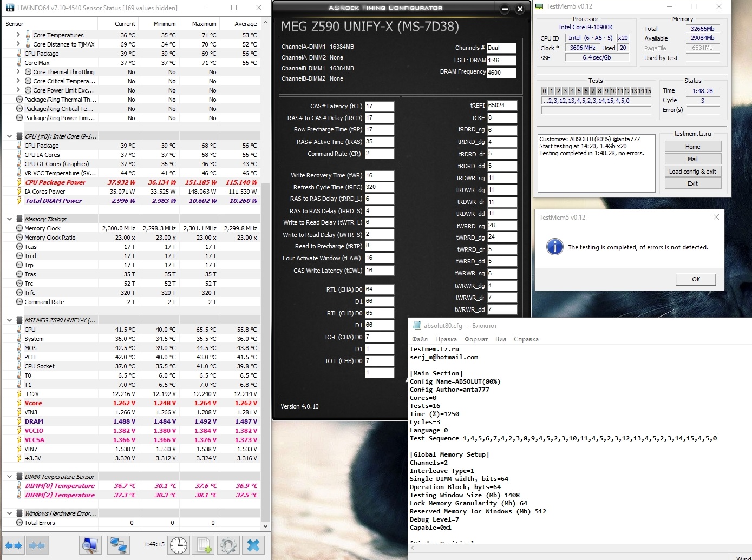
Task: Click the Channels # field showing Dual
Action: pos(501,48)
